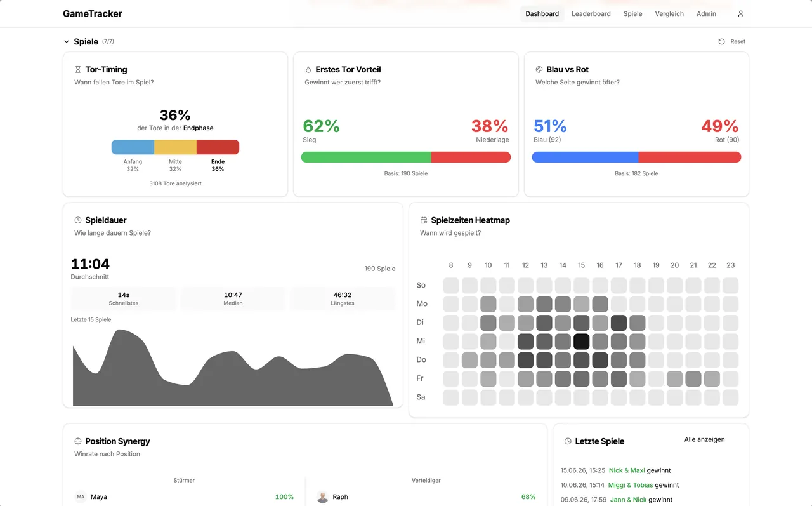Open the Vergleich tab
Image resolution: width=812 pixels, height=506 pixels.
[x=669, y=13]
